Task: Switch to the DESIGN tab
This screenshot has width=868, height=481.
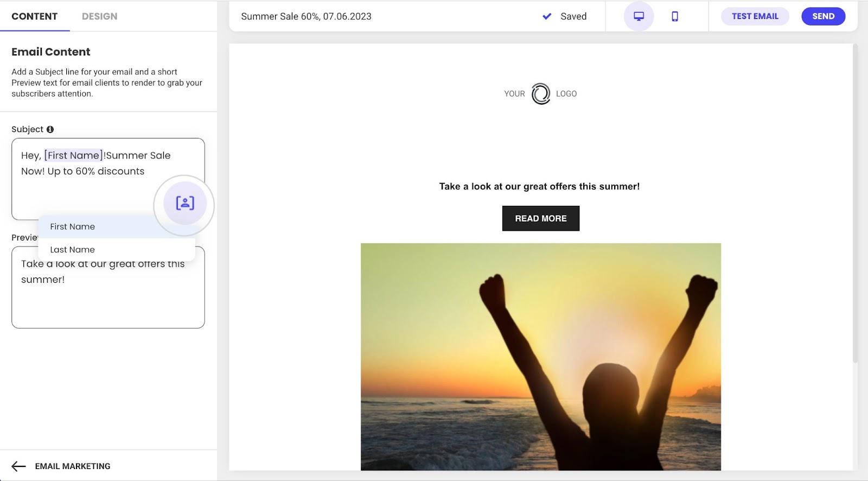Action: tap(99, 16)
